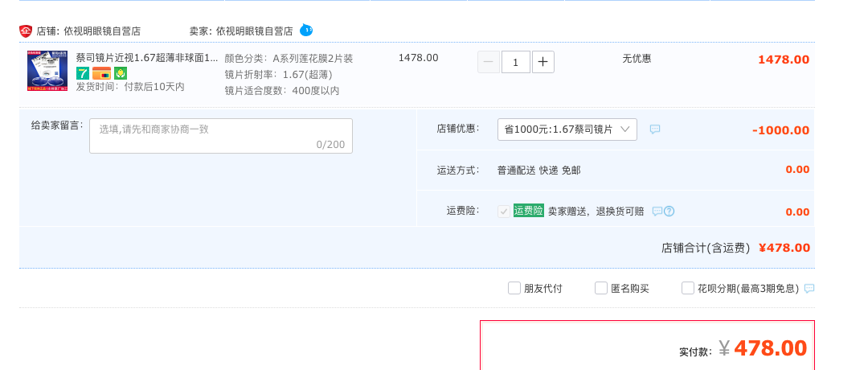Click the green shield guarantee badge

click(121, 73)
